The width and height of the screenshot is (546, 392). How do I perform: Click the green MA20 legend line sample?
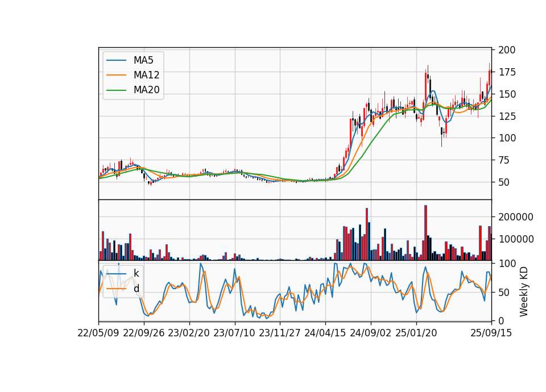116,90
